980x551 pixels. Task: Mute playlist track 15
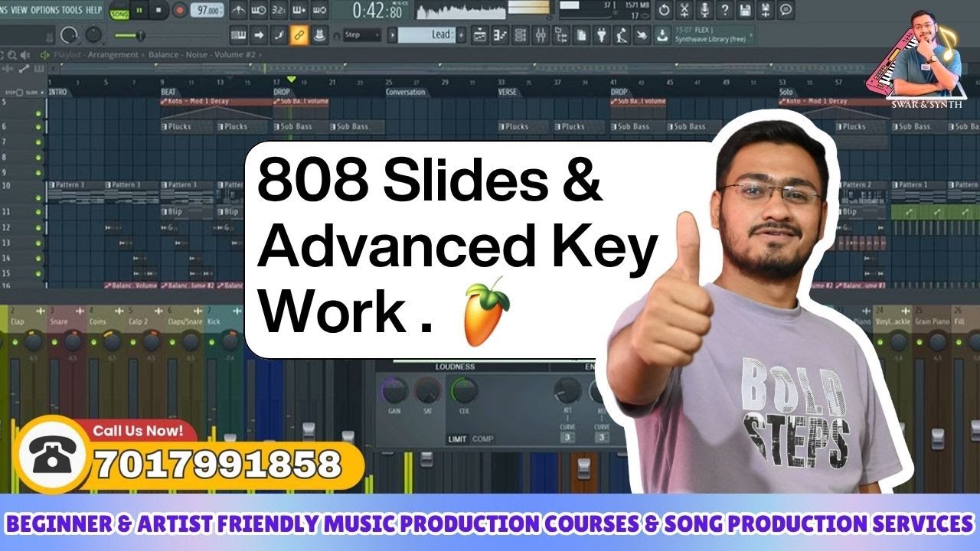click(x=38, y=273)
